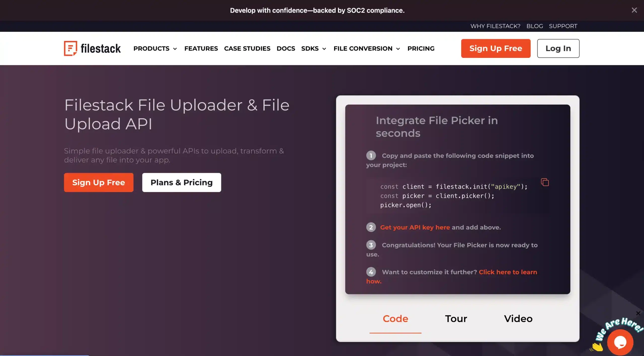Open the Why Filestack? link

point(495,26)
